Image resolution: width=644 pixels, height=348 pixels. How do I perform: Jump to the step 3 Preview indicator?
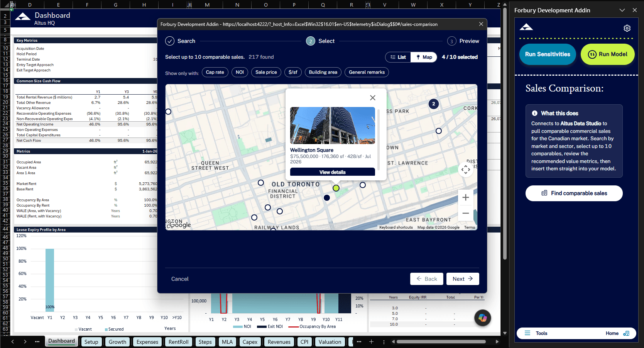(x=463, y=41)
